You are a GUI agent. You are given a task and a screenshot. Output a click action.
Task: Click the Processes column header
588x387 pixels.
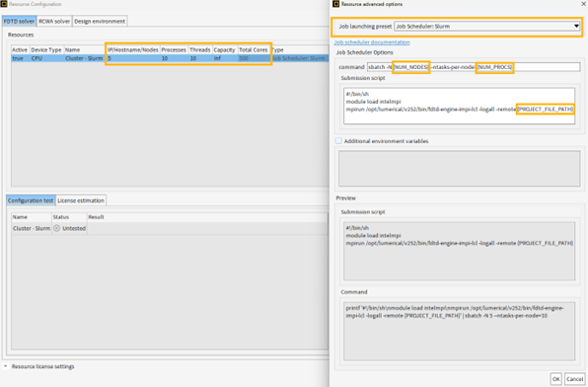(x=174, y=50)
